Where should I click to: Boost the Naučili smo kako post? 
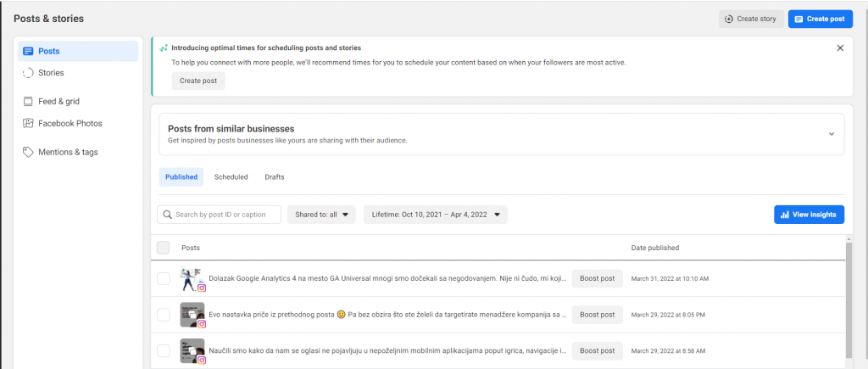click(x=598, y=350)
